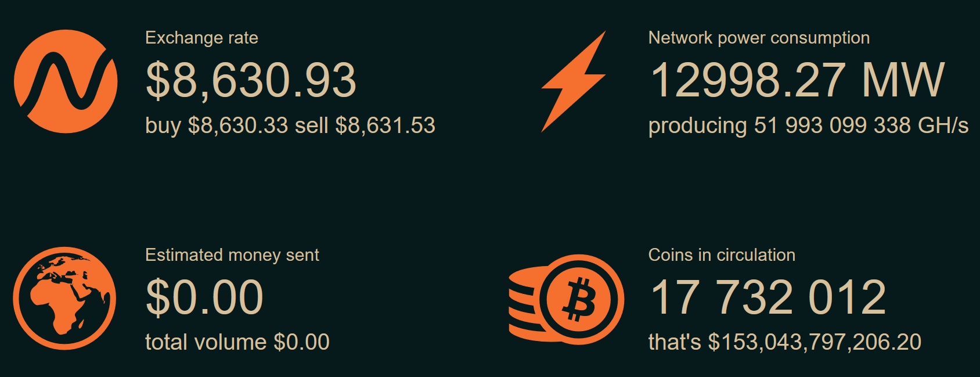The height and width of the screenshot is (377, 980).
Task: Click the sell $8,631.53 price text
Action: [365, 125]
